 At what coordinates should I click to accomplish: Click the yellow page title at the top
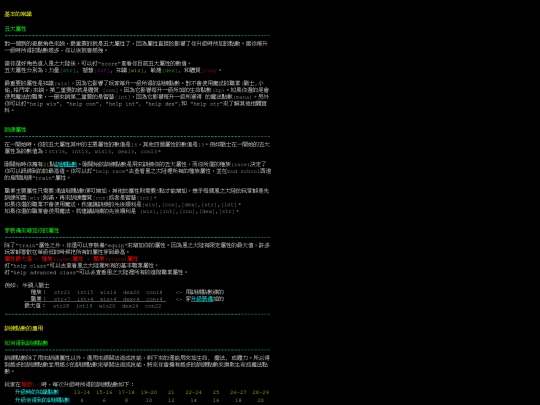point(18,14)
